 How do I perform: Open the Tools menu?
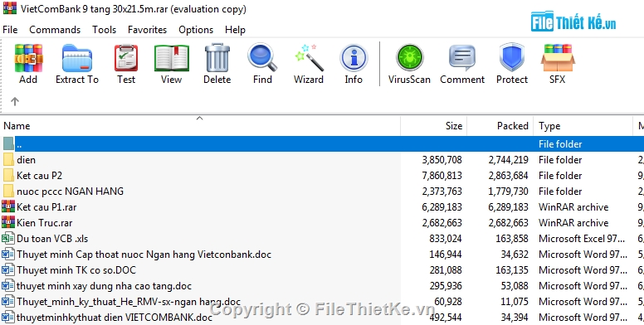point(104,30)
